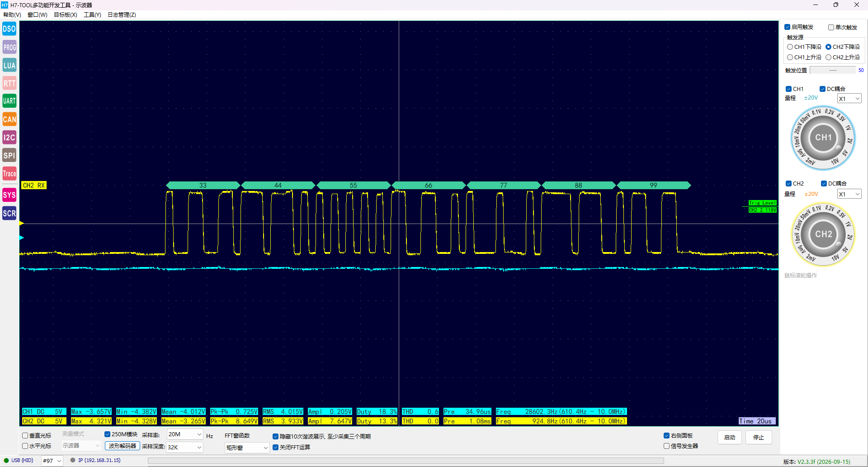The image size is (868, 467).
Task: Toggle 隐藏10次谐波展示 checkbox
Action: (x=275, y=437)
